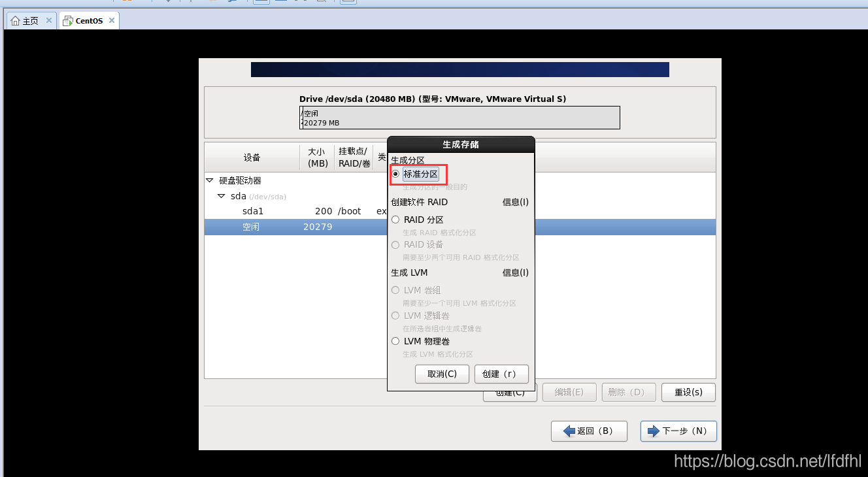
Task: Click the 挂载点/RAID/卷 column header
Action: [x=354, y=157]
